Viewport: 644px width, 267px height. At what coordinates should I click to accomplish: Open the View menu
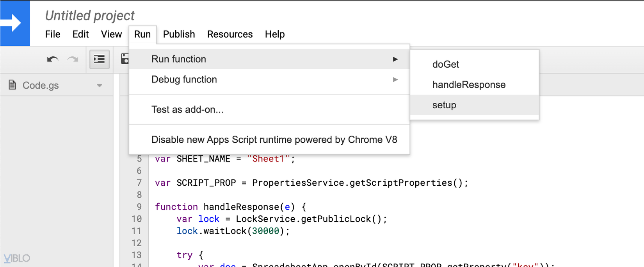111,34
